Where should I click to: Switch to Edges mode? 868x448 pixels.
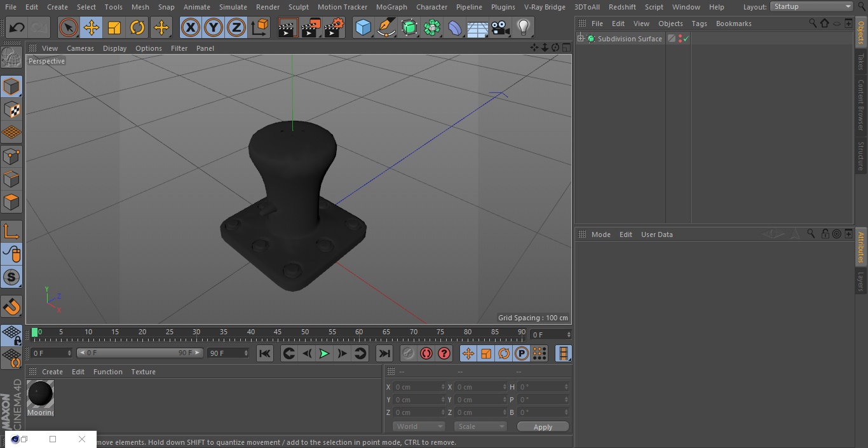coord(11,179)
